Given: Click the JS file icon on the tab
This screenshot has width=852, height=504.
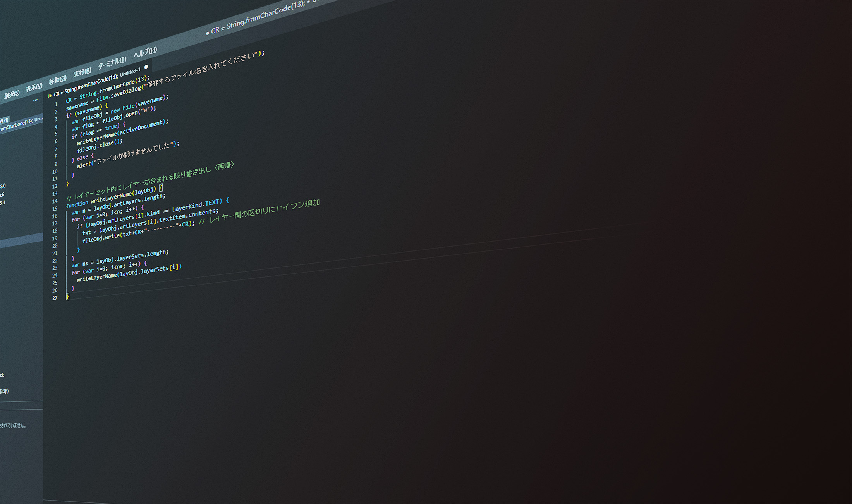Looking at the screenshot, I should [50, 95].
